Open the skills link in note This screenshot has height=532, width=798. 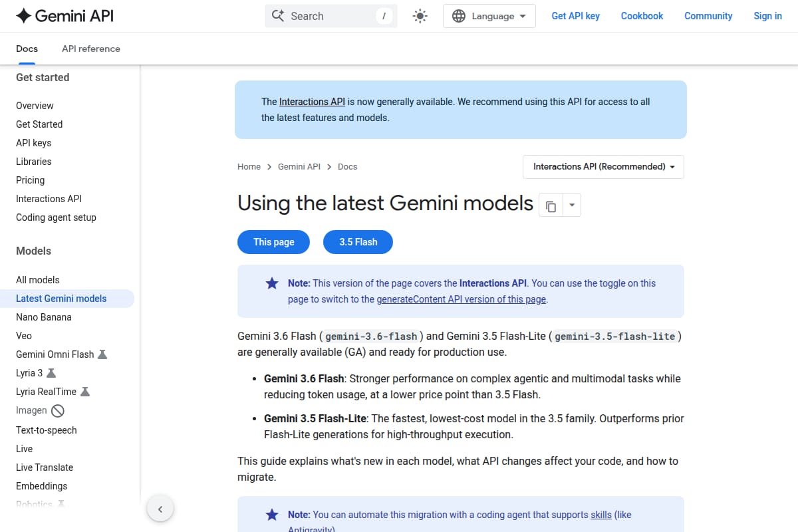coord(601,515)
